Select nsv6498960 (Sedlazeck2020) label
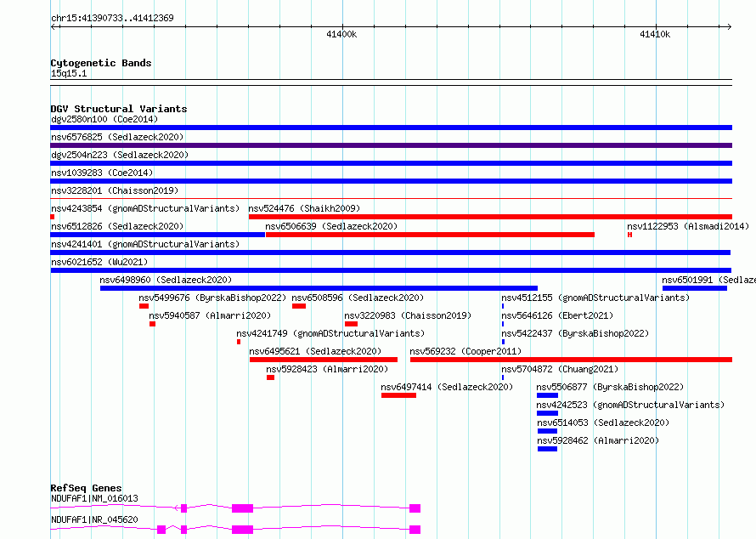This screenshot has height=539, width=756. coord(166,280)
